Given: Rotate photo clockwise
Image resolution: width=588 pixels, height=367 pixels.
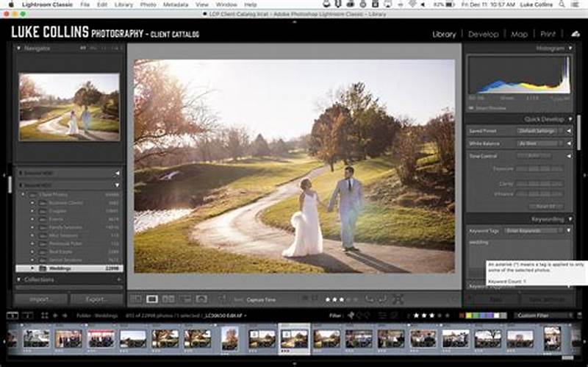Looking at the screenshot, I should tap(382, 299).
